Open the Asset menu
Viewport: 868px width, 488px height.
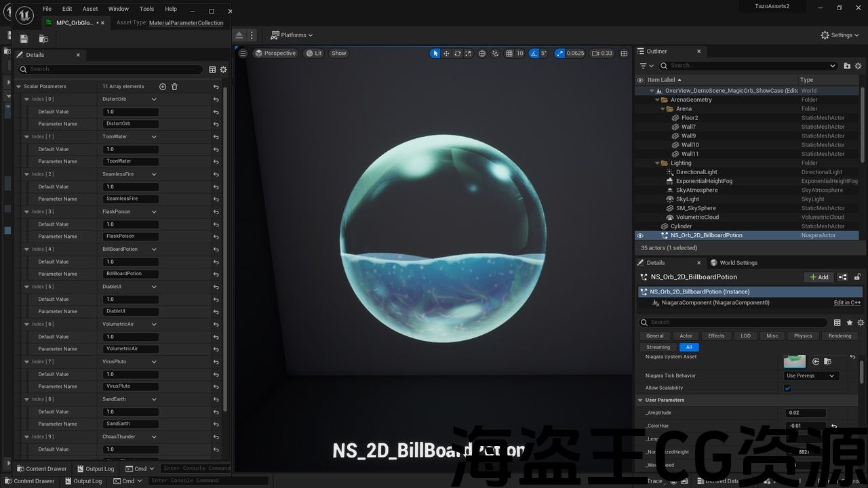pos(90,9)
